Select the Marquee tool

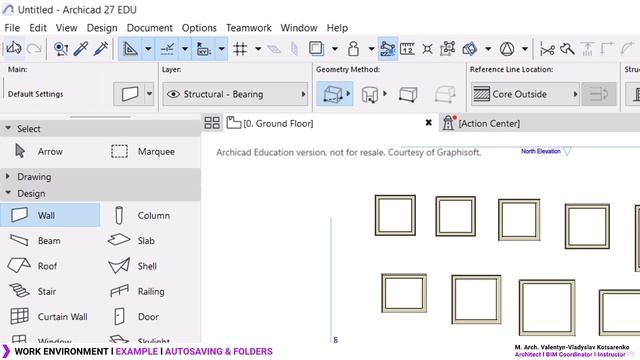pyautogui.click(x=143, y=151)
